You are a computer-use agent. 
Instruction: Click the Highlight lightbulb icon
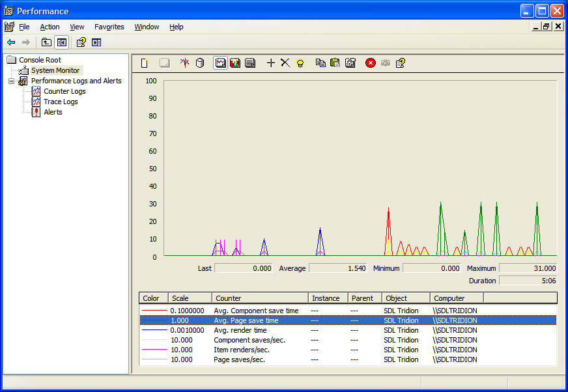point(300,63)
